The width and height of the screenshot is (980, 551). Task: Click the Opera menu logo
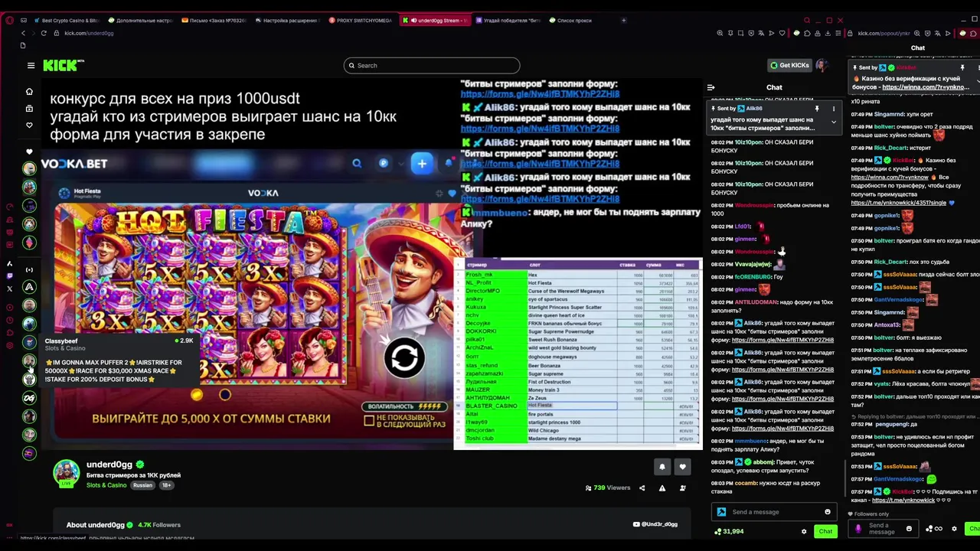pos(10,21)
